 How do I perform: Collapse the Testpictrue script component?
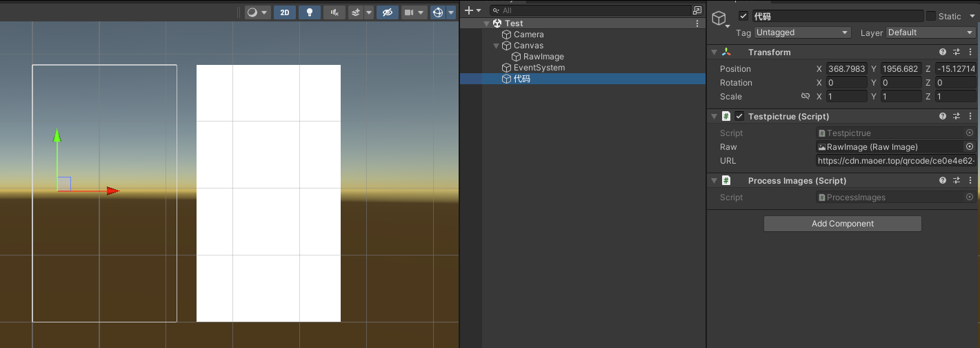pos(713,117)
